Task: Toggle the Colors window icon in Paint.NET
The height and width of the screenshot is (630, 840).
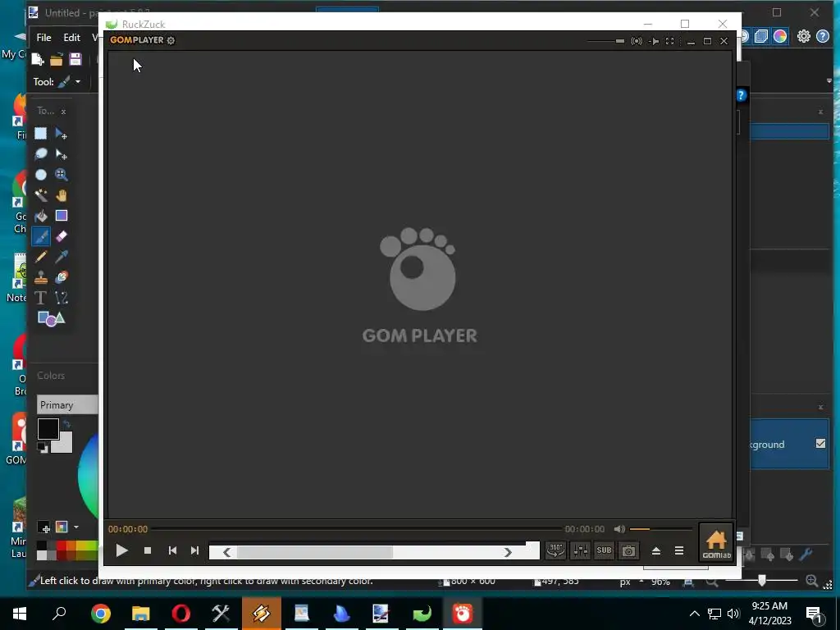Action: 780,36
